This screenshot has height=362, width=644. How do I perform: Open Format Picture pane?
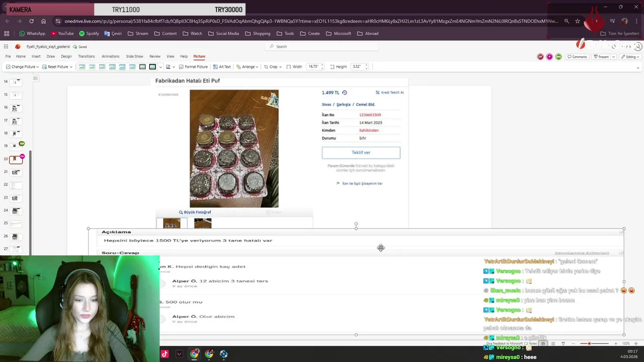tap(193, 66)
